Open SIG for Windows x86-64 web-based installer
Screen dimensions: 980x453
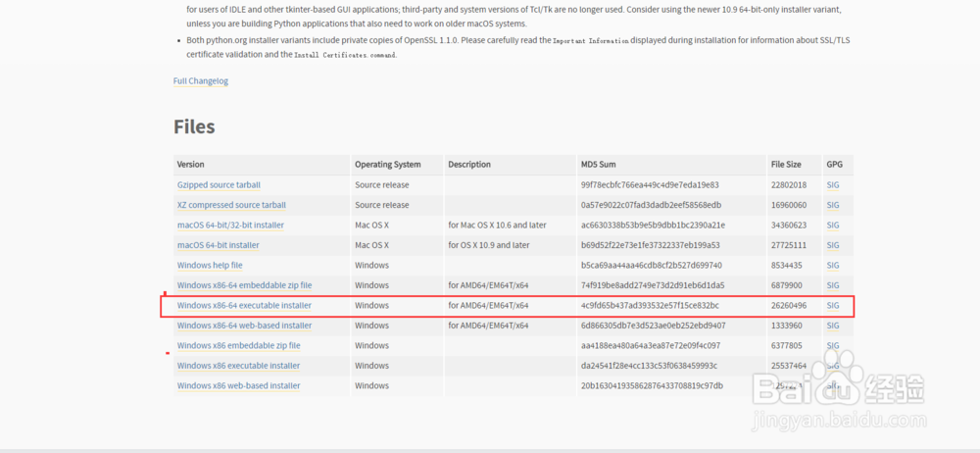coord(833,326)
